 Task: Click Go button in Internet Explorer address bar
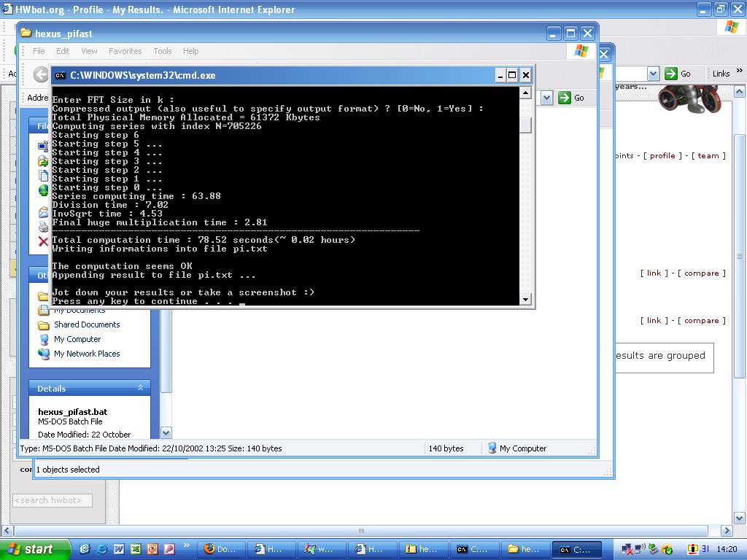(x=678, y=74)
